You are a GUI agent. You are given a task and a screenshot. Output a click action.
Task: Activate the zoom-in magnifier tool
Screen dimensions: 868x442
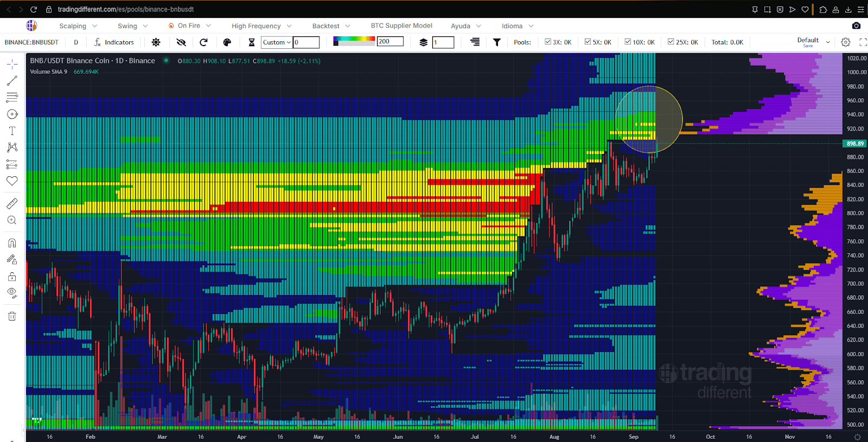pyautogui.click(x=12, y=220)
